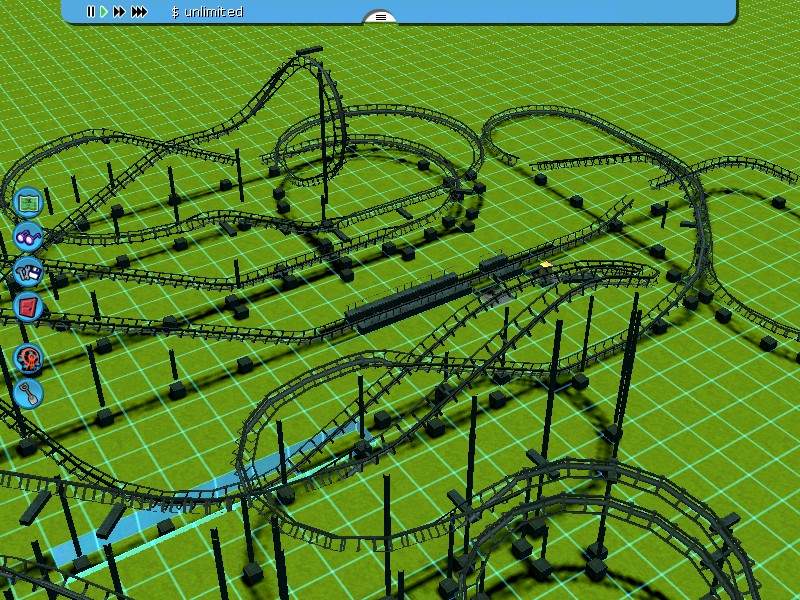The height and width of the screenshot is (600, 800).
Task: Pause the game simulation
Action: click(90, 12)
